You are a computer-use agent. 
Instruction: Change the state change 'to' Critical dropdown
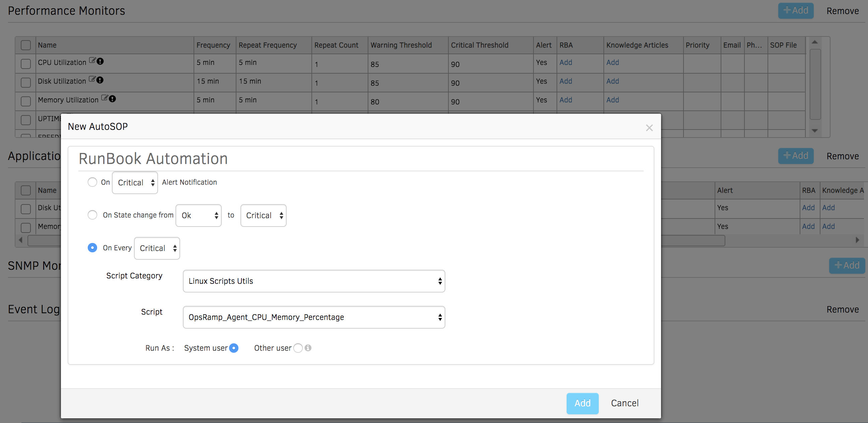263,215
